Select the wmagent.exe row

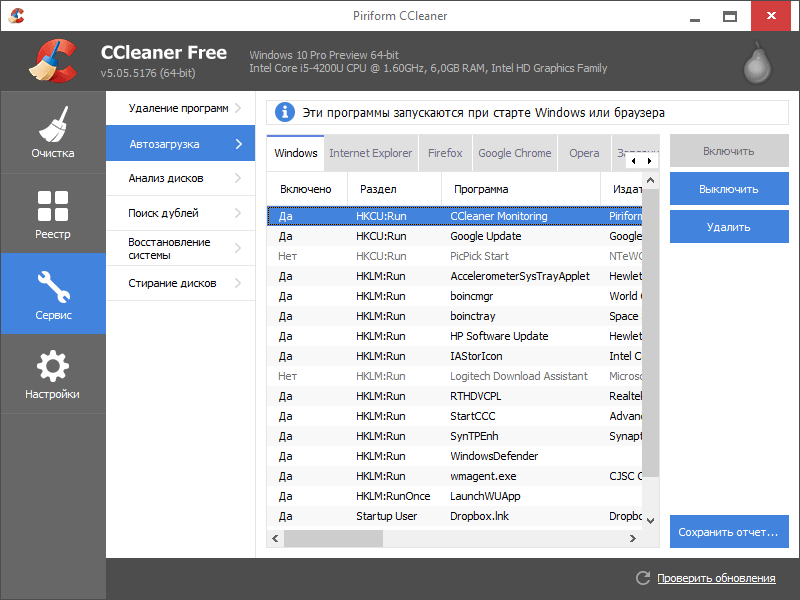pyautogui.click(x=455, y=476)
